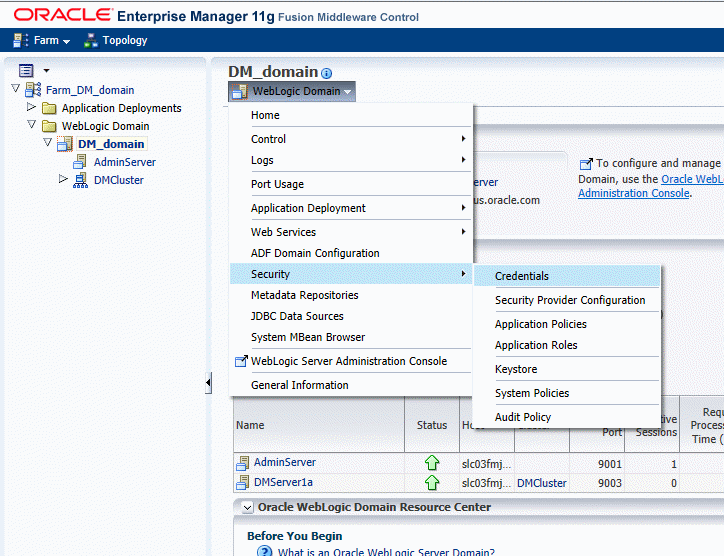Click the AdminServer icon in tree
This screenshot has width=724, height=556.
click(x=80, y=162)
